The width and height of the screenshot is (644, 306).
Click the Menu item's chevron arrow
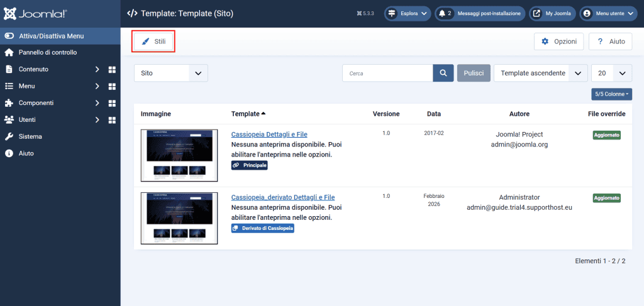(97, 86)
